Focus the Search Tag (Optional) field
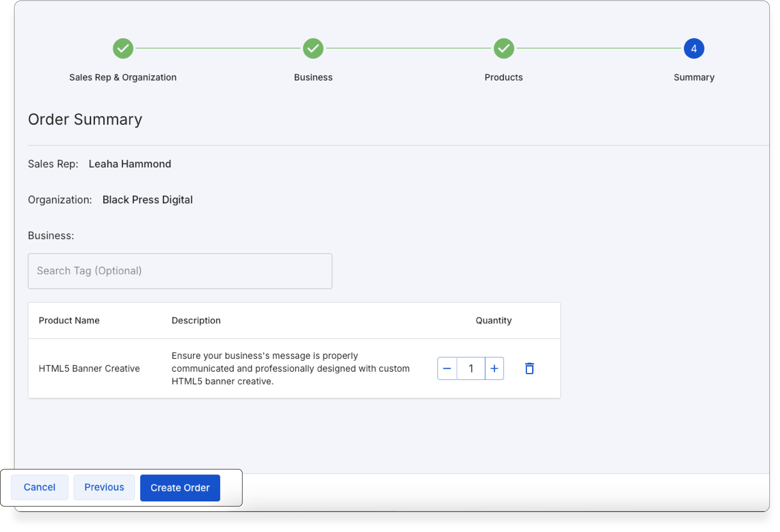780x532 pixels. point(180,271)
